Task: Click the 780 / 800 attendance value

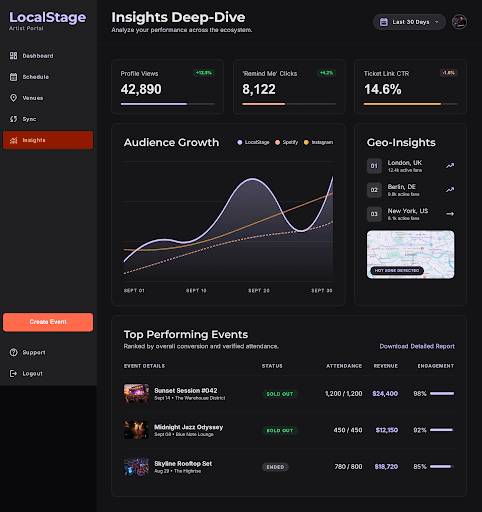Action: tap(348, 467)
